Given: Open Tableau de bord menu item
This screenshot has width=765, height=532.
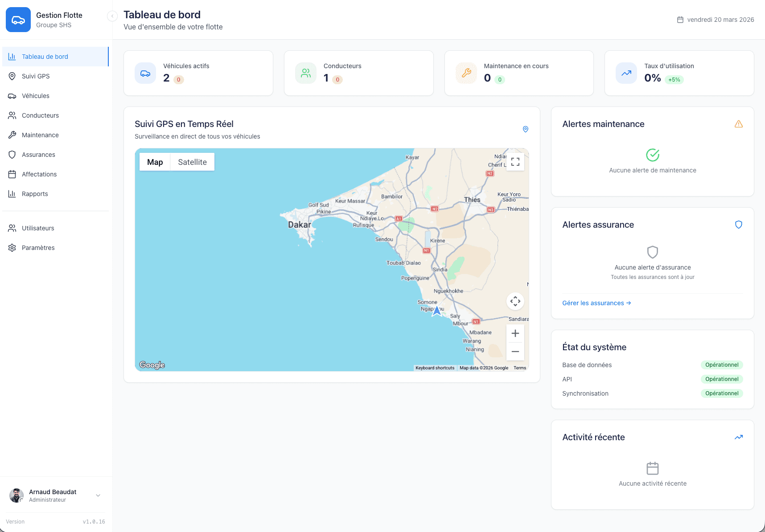Looking at the screenshot, I should [45, 57].
